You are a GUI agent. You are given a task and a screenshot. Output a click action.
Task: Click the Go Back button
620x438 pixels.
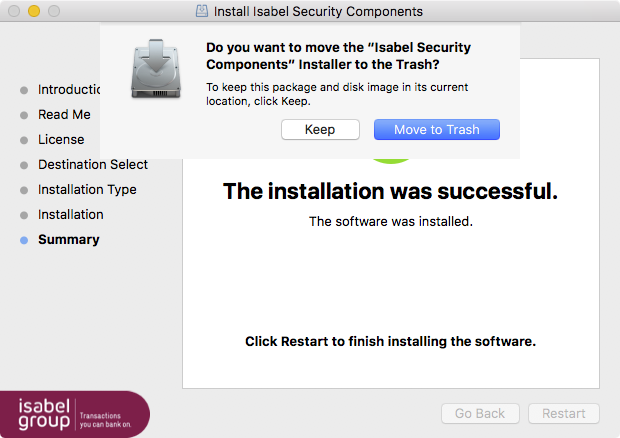coord(480,413)
